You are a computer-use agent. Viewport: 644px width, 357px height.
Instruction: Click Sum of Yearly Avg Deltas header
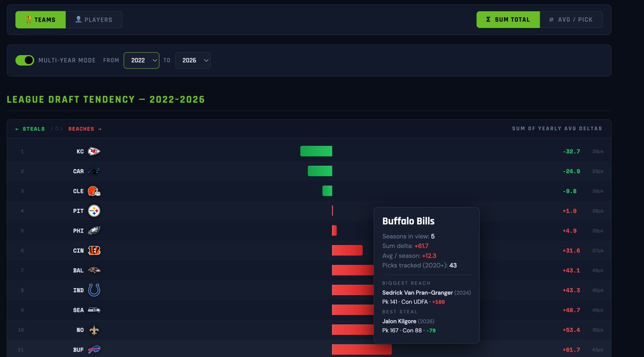point(557,129)
